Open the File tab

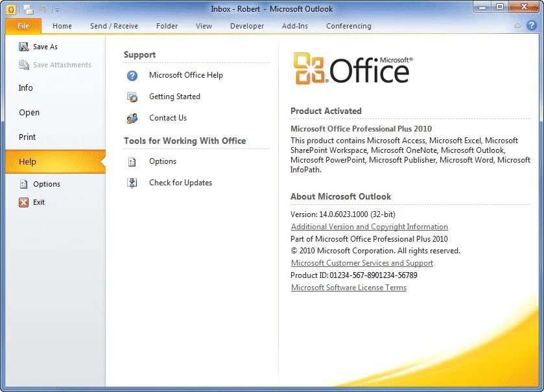23,26
